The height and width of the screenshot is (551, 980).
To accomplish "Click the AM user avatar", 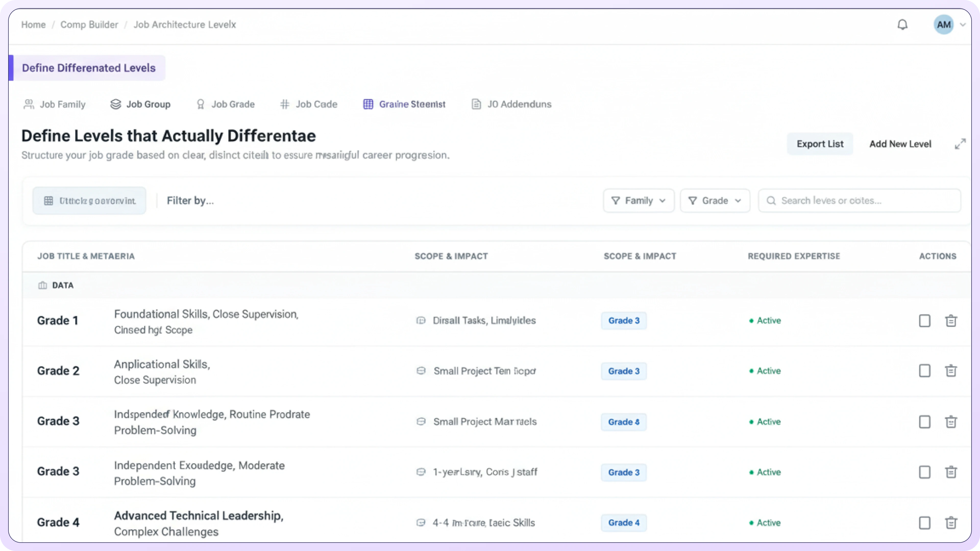I will pyautogui.click(x=944, y=25).
